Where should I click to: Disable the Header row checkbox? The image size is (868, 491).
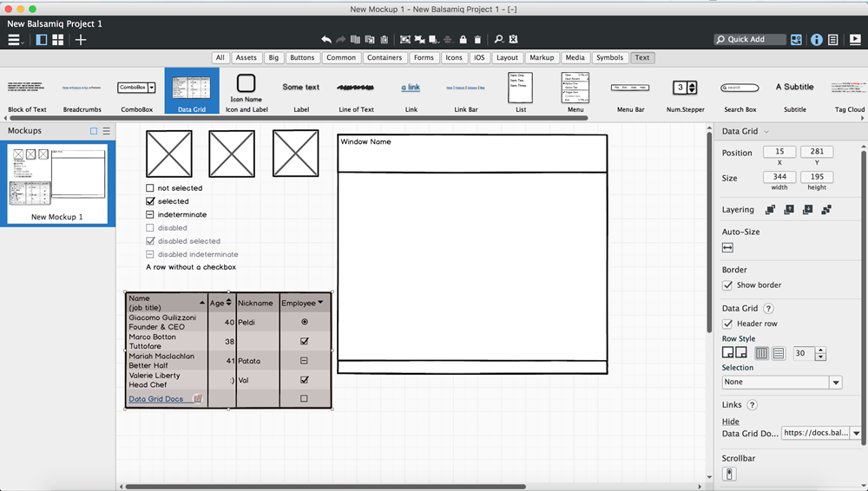point(728,324)
